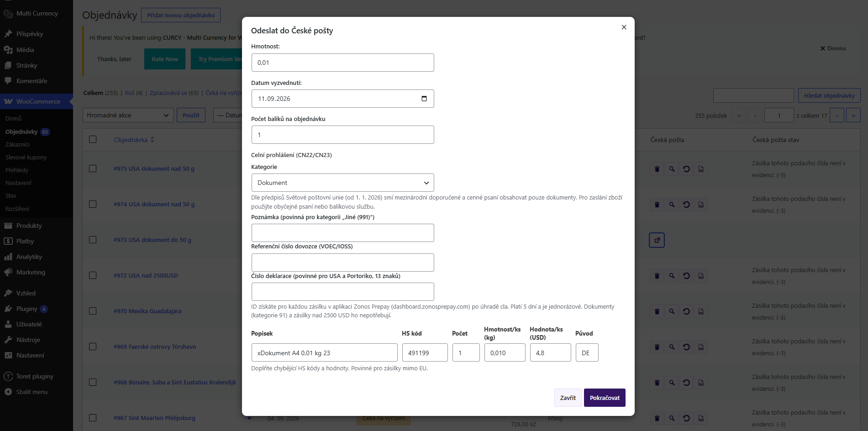Click the Rate Now button
Screen dimensions: 868x431
coord(165,59)
